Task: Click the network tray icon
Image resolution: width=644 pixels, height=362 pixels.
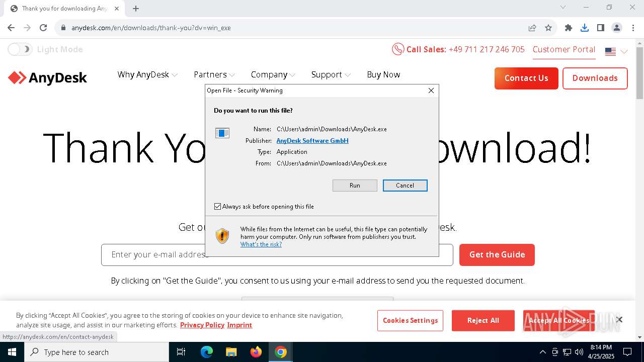Action: coord(567,352)
